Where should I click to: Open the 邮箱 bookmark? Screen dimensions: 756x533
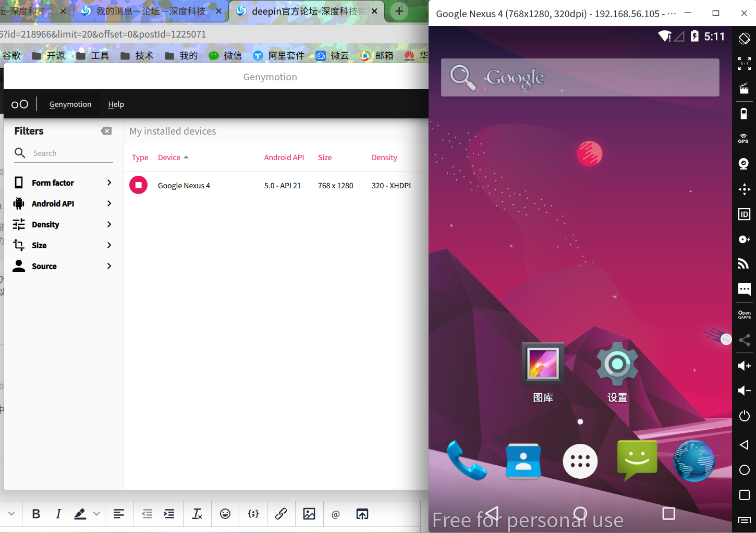click(376, 55)
